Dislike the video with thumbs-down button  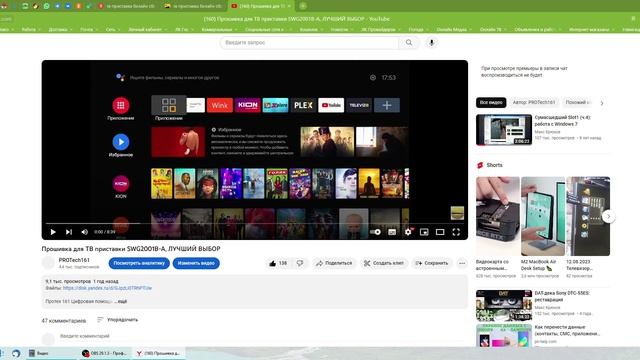[300, 263]
